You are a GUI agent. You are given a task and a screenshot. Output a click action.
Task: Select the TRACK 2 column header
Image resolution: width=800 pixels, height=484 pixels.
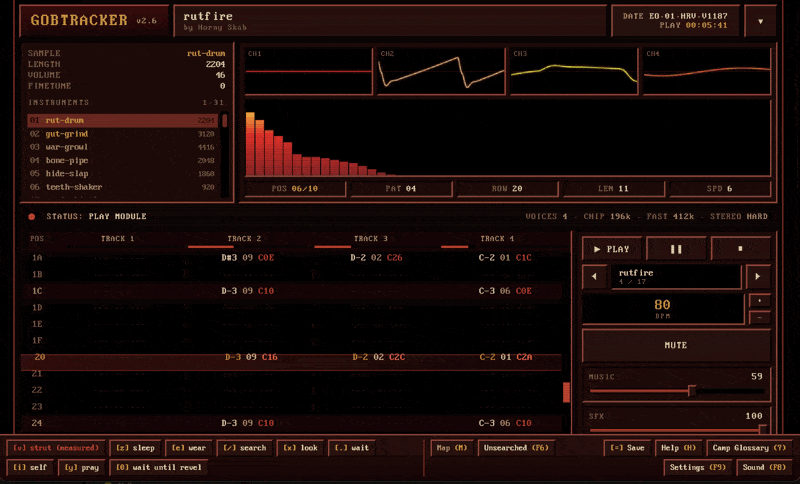click(244, 239)
